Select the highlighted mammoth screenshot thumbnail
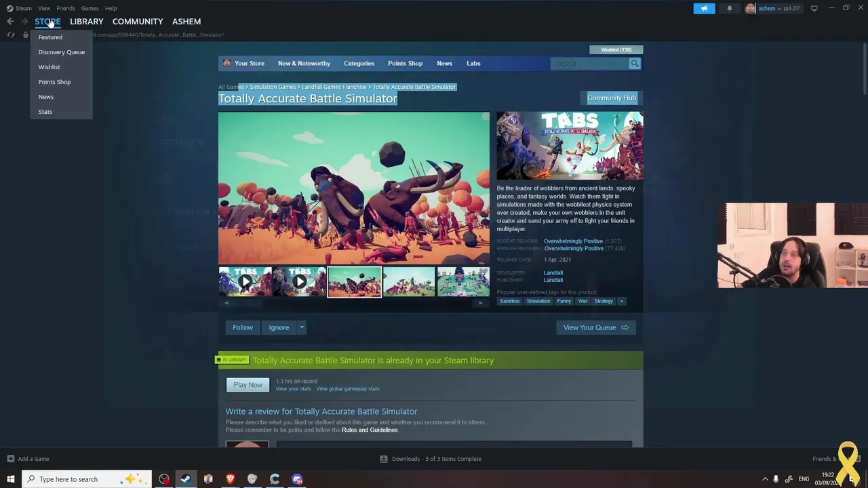The height and width of the screenshot is (488, 868). click(x=354, y=282)
